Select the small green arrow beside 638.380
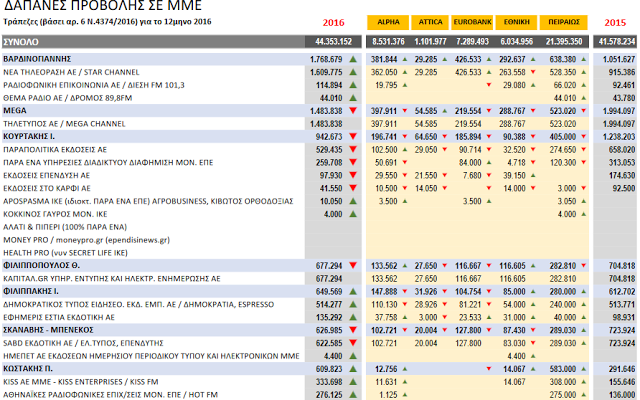This screenshot has width=640, height=400. click(x=584, y=59)
